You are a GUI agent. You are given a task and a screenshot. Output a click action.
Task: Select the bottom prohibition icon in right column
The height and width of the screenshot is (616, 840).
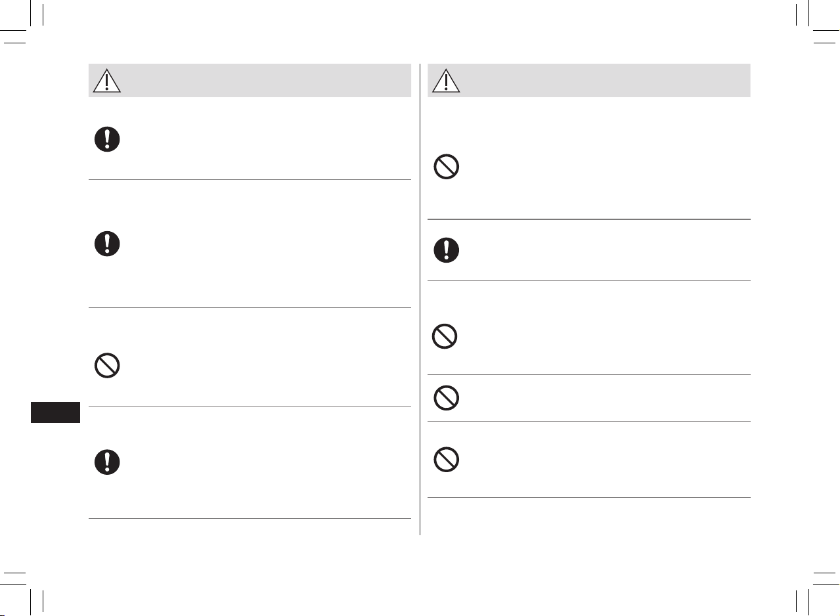(x=447, y=460)
